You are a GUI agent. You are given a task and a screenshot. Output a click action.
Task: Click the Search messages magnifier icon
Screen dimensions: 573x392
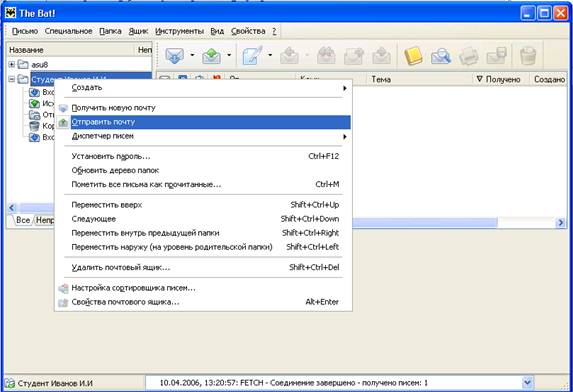tap(441, 56)
